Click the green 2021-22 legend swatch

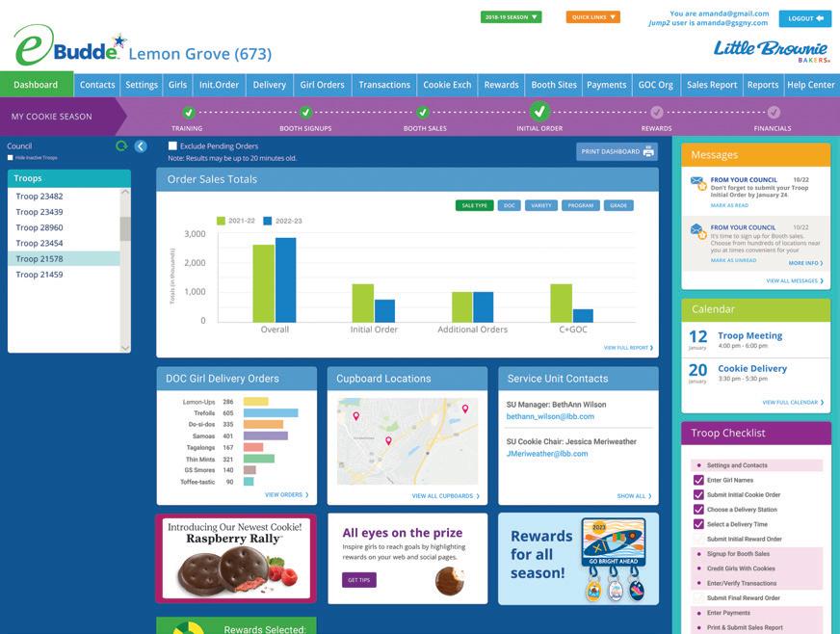pyautogui.click(x=221, y=221)
